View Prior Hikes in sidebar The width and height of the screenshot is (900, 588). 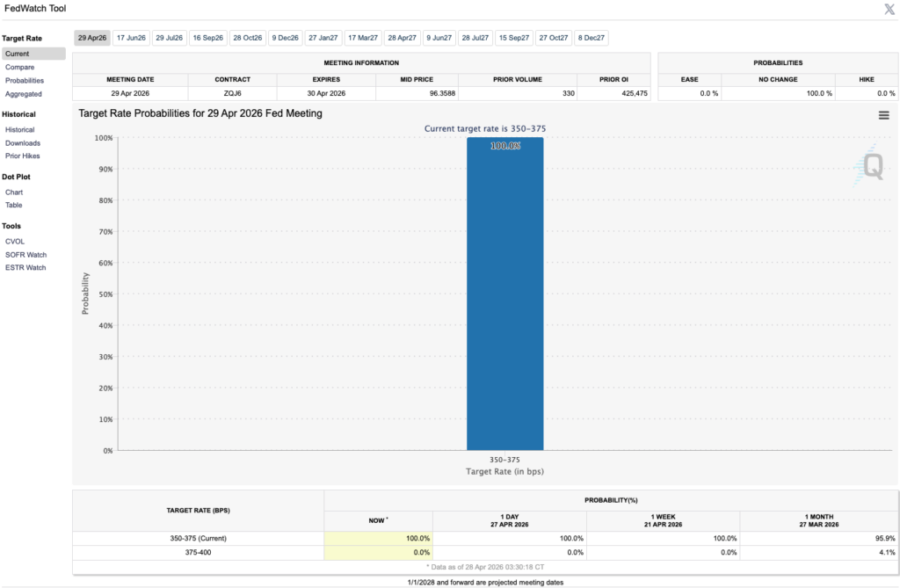coord(23,156)
